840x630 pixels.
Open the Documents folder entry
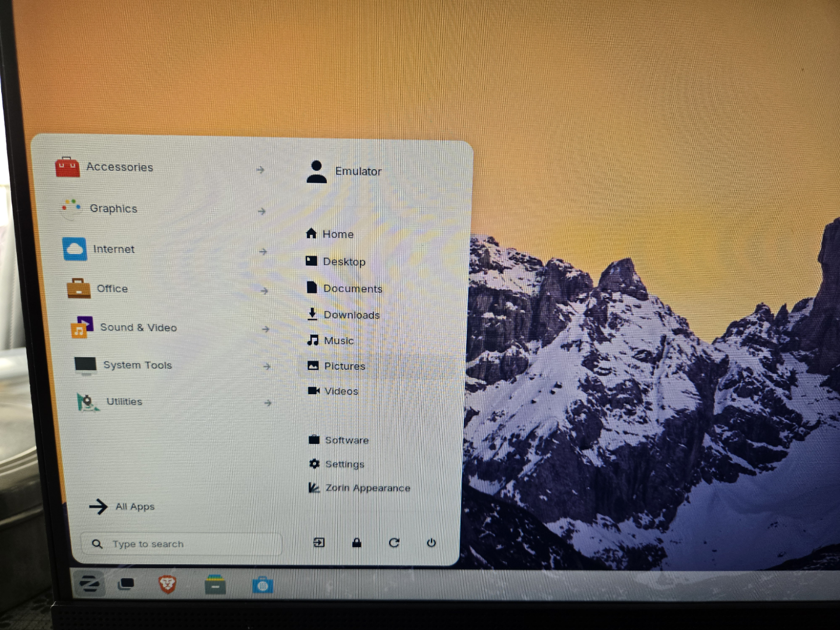(x=344, y=288)
